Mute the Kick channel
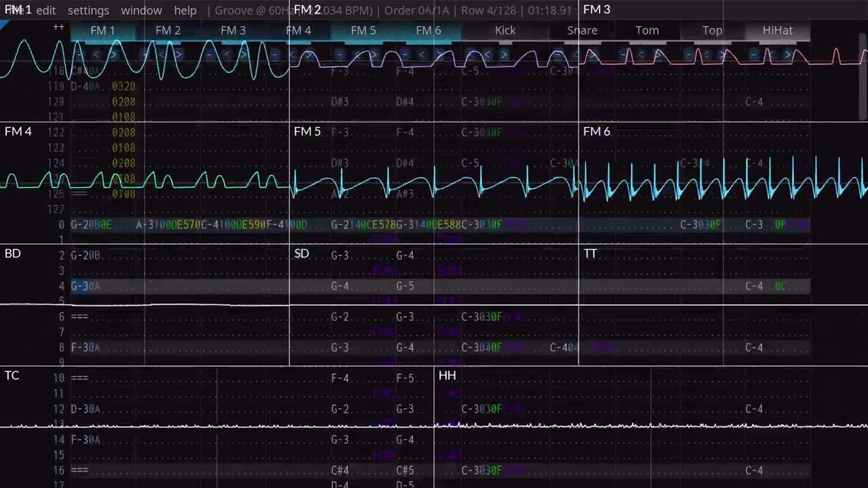Viewport: 868px width, 488px height. [505, 30]
